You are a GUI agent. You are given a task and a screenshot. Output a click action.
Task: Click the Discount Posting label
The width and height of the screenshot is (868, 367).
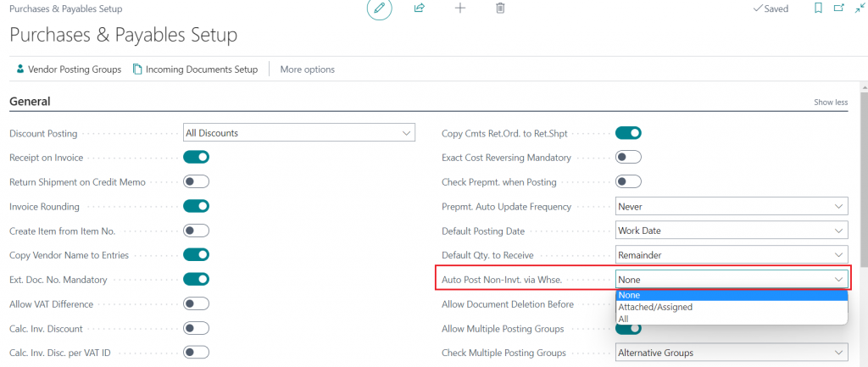tap(44, 133)
